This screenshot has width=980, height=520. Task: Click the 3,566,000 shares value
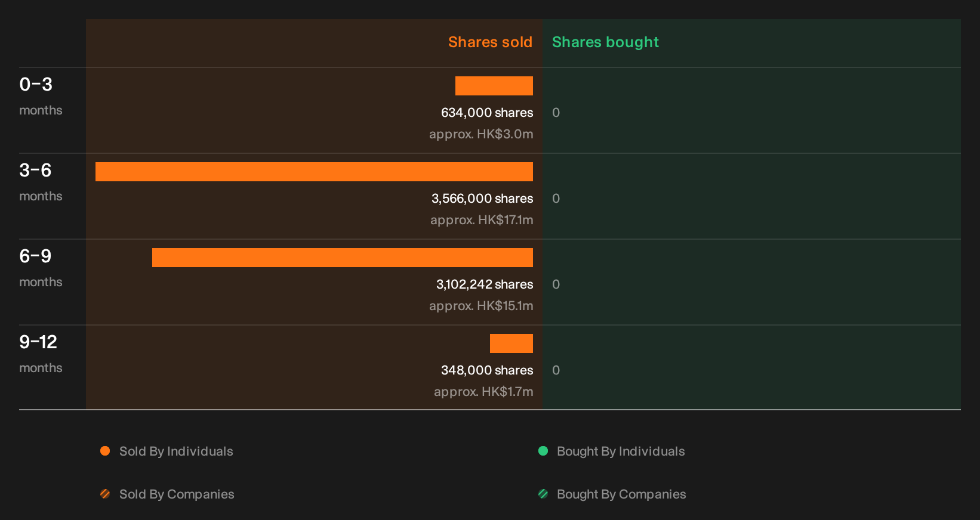tap(482, 199)
